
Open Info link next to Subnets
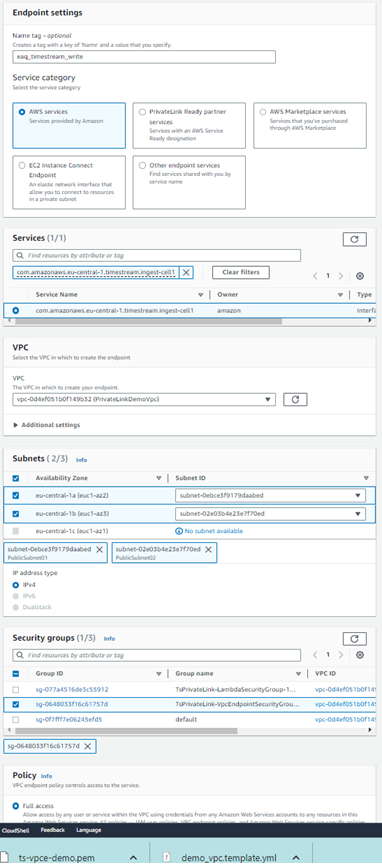81,460
